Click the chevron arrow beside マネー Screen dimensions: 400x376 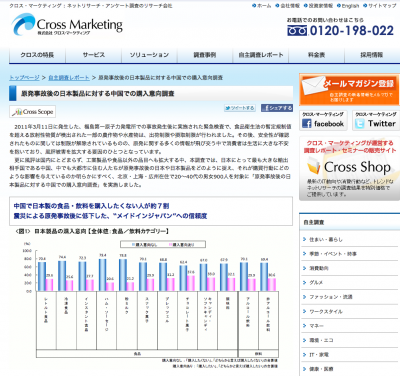point(304,326)
